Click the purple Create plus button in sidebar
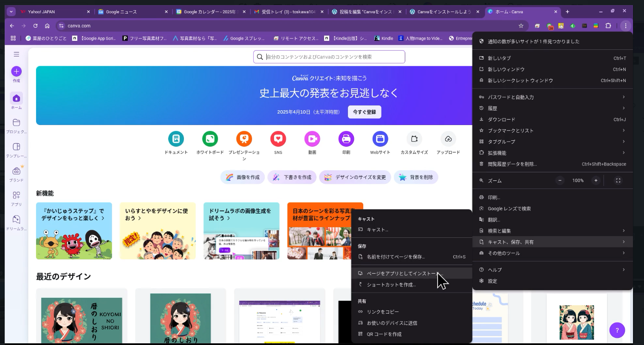644x345 pixels. (x=16, y=71)
